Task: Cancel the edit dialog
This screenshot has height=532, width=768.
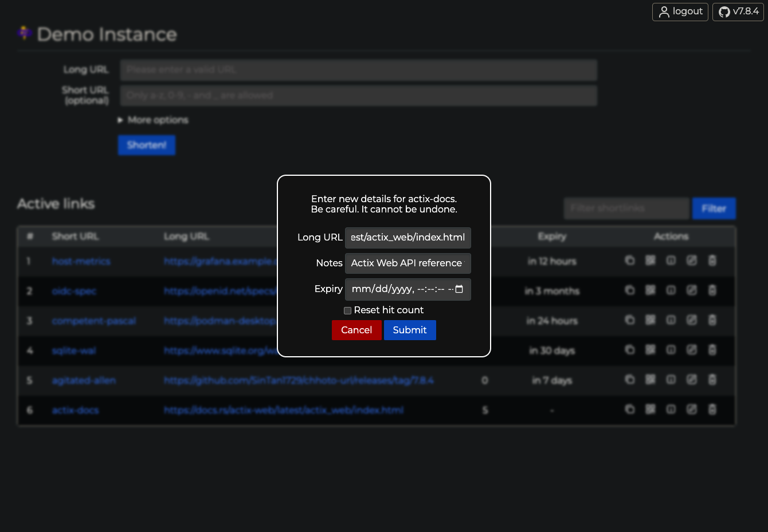Action: 356,330
